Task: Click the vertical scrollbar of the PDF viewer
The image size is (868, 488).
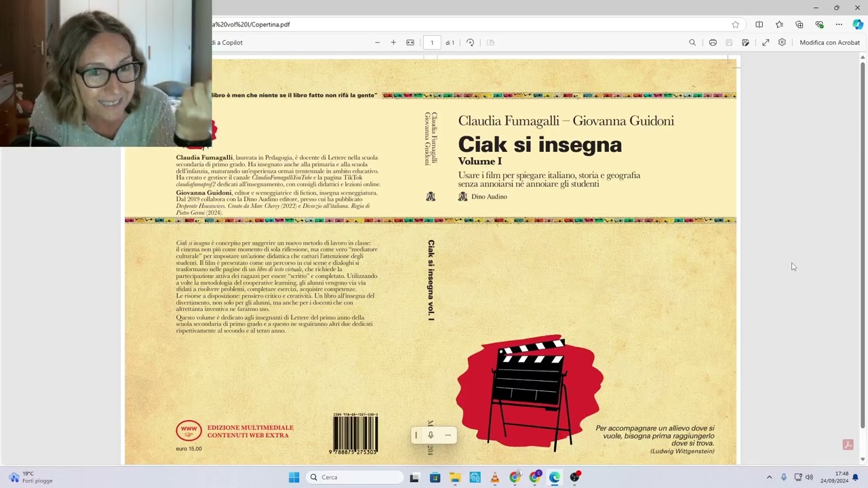Action: point(863,244)
